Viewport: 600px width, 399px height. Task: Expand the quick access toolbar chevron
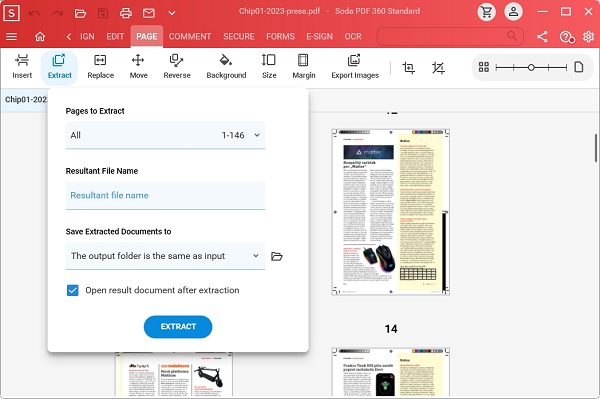pos(172,13)
